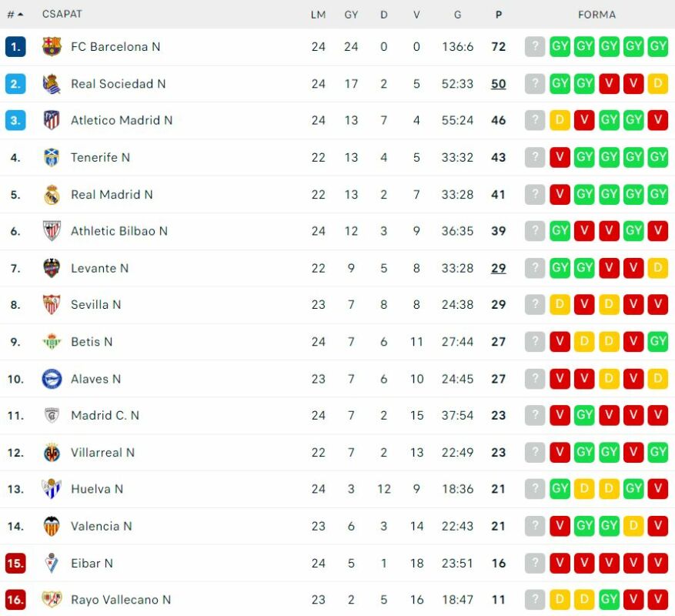Click the Betis club logo

(52, 342)
